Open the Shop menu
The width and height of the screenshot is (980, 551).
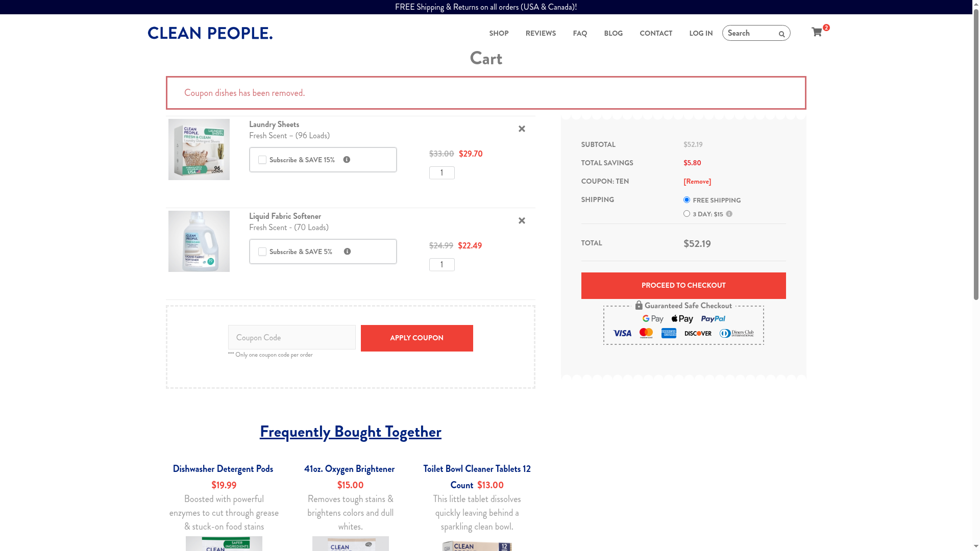point(499,33)
